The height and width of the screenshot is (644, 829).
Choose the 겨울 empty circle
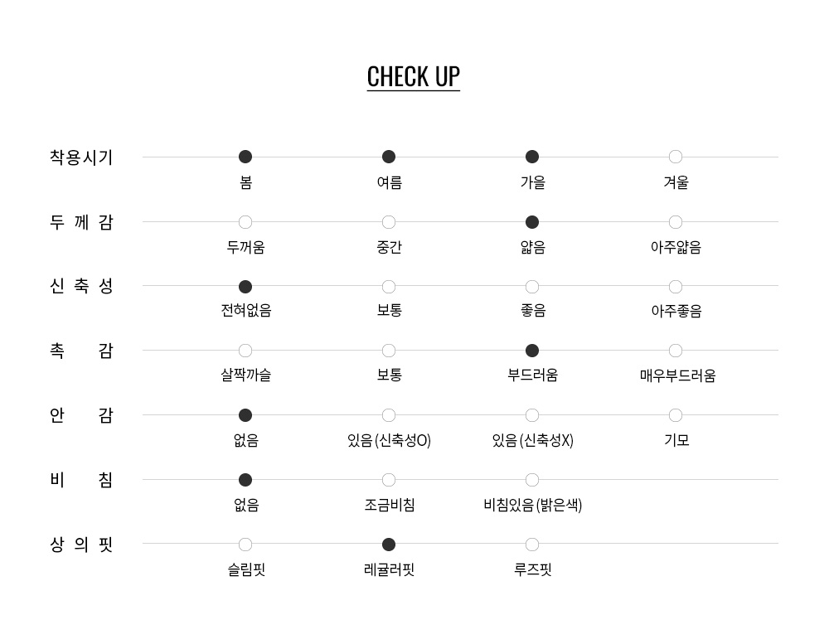[676, 157]
